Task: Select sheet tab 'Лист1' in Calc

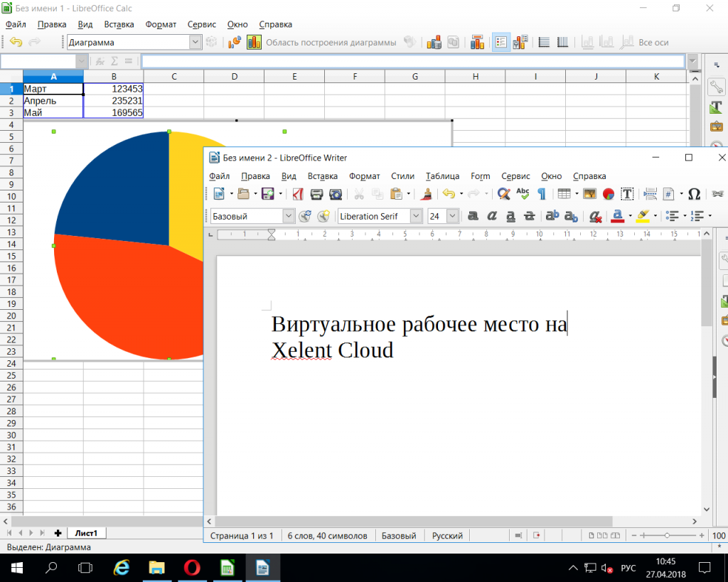Action: [x=86, y=533]
